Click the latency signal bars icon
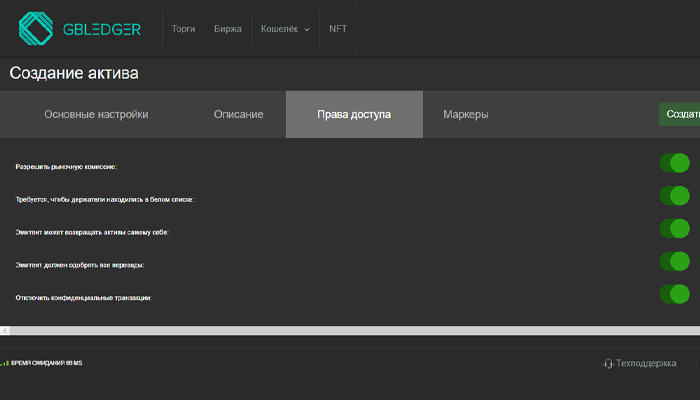 pyautogui.click(x=4, y=363)
